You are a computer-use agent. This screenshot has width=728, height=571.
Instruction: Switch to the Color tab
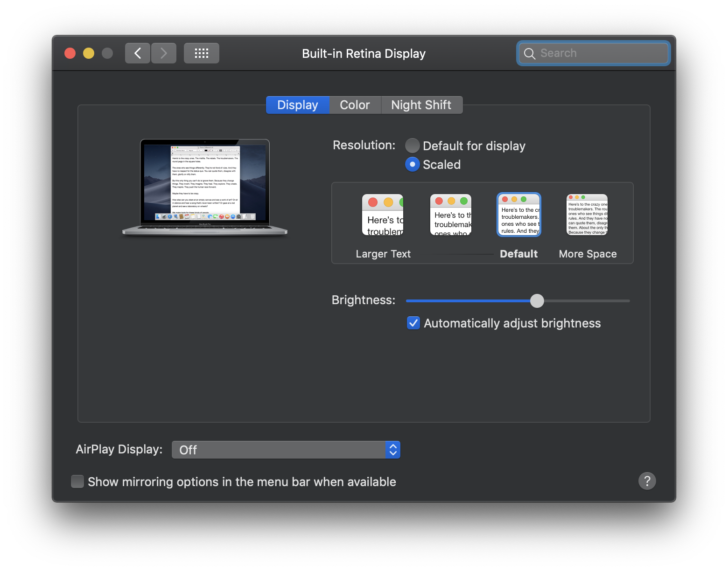coord(355,105)
